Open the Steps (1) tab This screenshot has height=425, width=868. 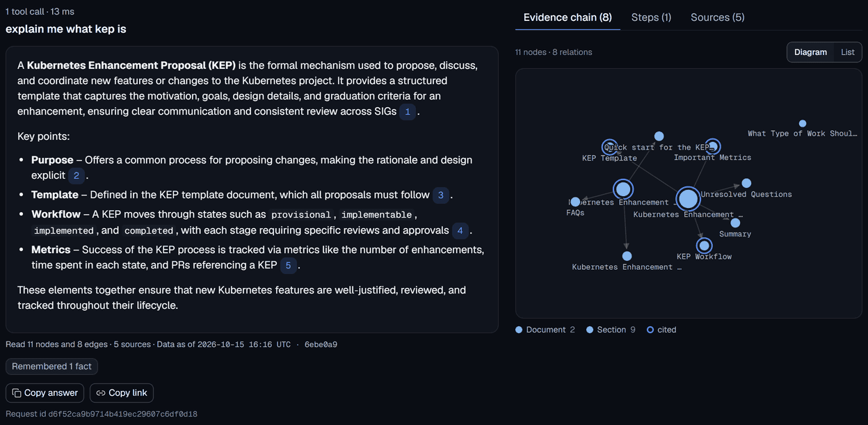pos(651,17)
